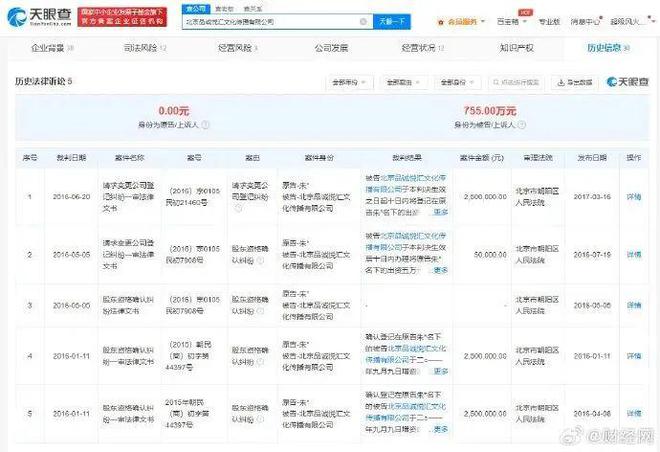
Task: Go to the 经营状况 tab
Action: point(417,46)
